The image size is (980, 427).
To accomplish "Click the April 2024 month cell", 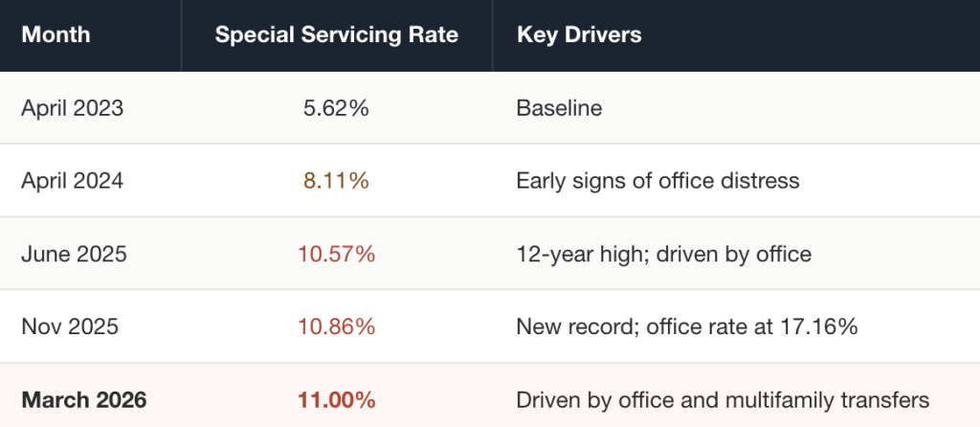I will [72, 181].
